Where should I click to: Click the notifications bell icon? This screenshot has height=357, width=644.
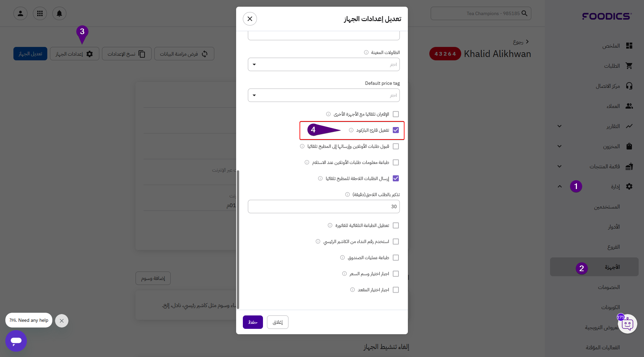pyautogui.click(x=59, y=13)
